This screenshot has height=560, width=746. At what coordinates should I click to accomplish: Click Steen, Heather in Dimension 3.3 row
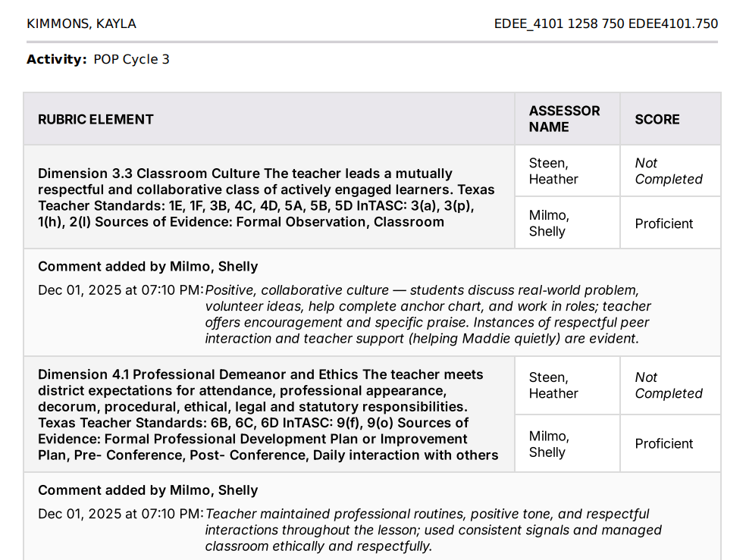[553, 171]
